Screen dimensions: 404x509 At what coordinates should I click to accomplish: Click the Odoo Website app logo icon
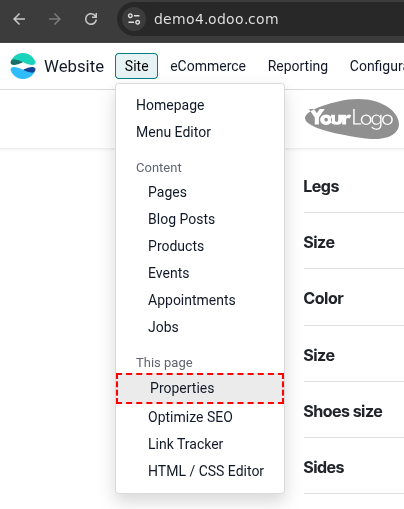pyautogui.click(x=23, y=66)
